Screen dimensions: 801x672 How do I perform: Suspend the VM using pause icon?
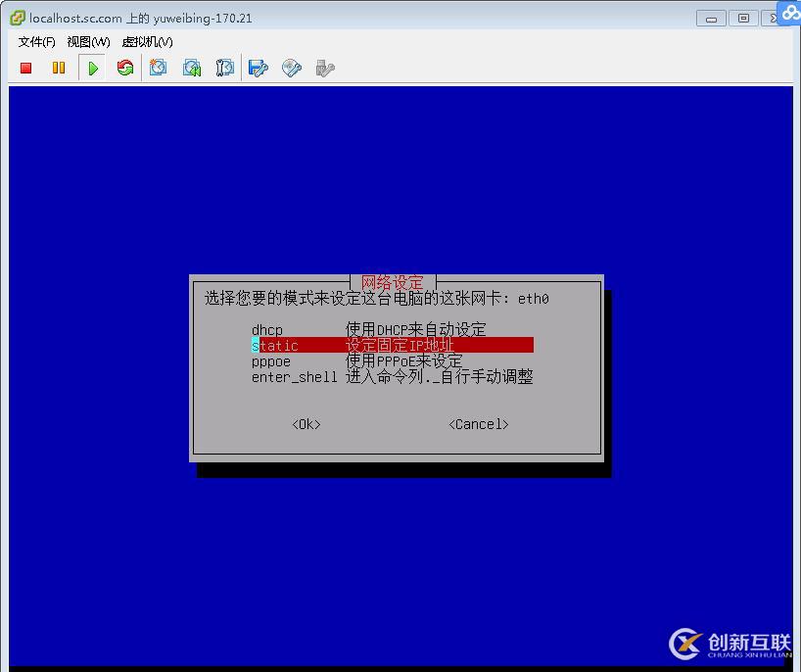pyautogui.click(x=59, y=68)
